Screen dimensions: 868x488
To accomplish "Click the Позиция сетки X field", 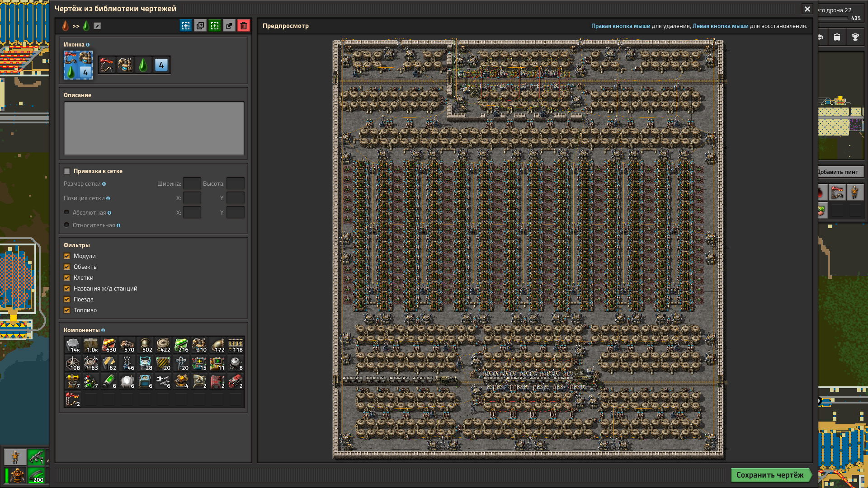I will coord(192,198).
